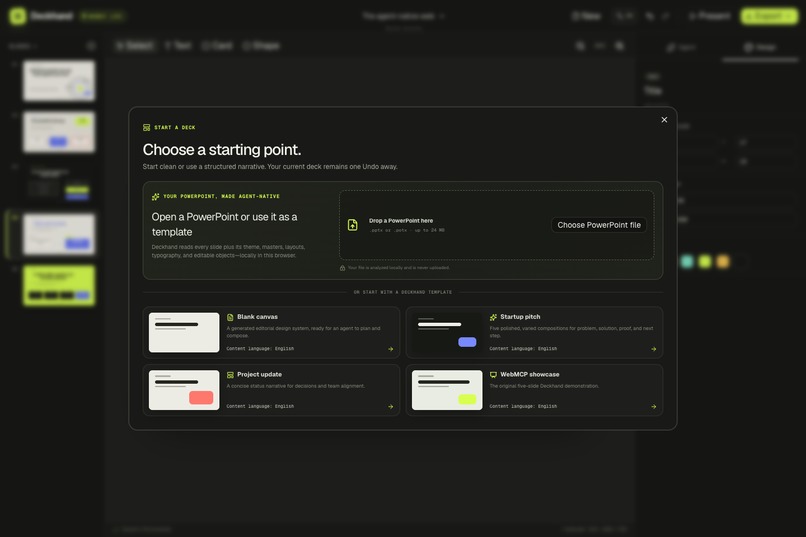This screenshot has height=537, width=806.
Task: Click 'Content language: English' under Startup pitch
Action: 523,348
